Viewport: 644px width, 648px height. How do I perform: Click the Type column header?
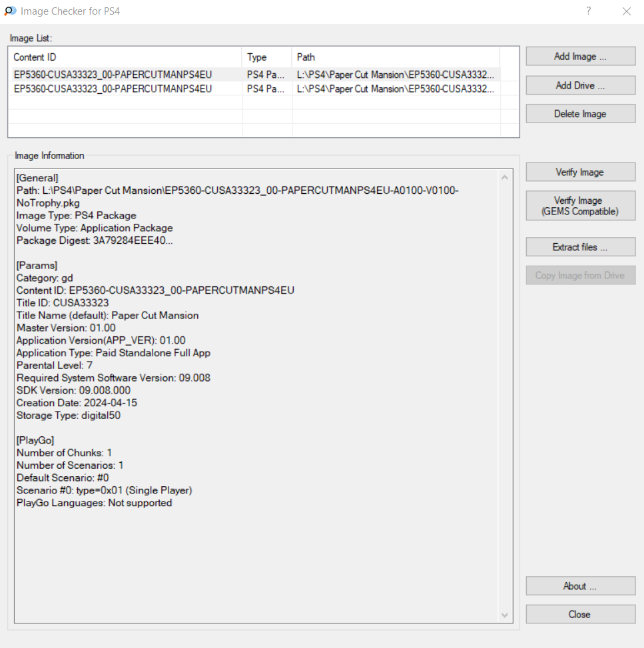coord(267,57)
